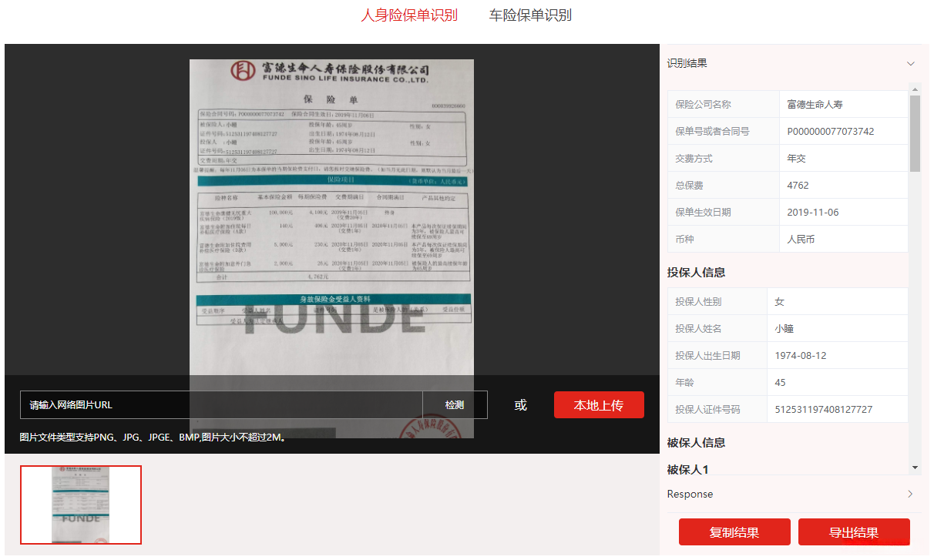Click the gender value 女 for policyholder
Viewport: 934px width, 560px height.
coord(780,301)
